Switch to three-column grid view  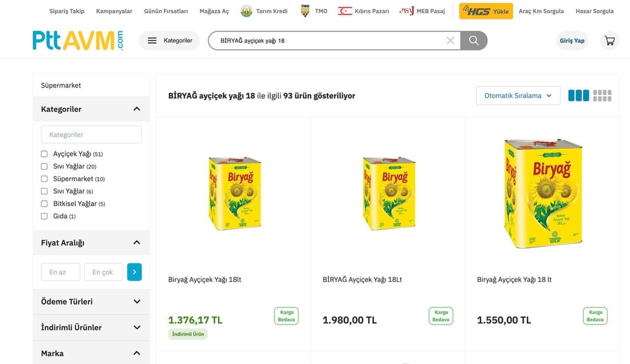pos(578,95)
